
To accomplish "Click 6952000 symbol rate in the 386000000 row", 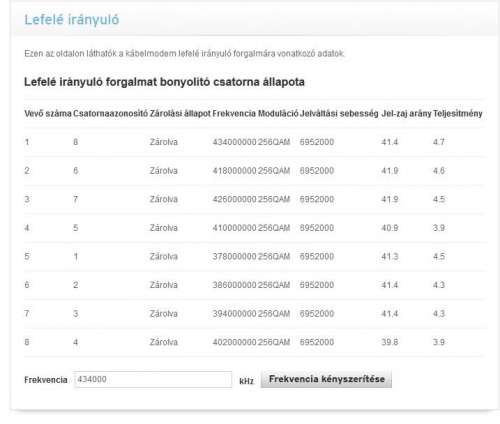I will coord(317,285).
